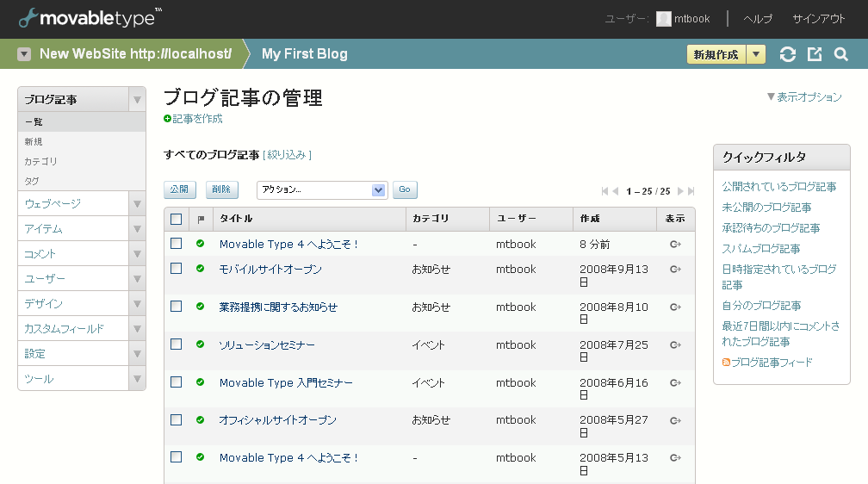Click the 公開 publish button

click(x=179, y=189)
